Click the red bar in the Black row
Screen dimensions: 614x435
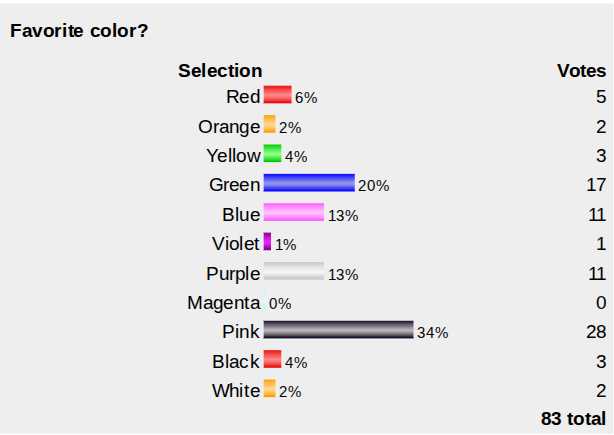pos(272,360)
